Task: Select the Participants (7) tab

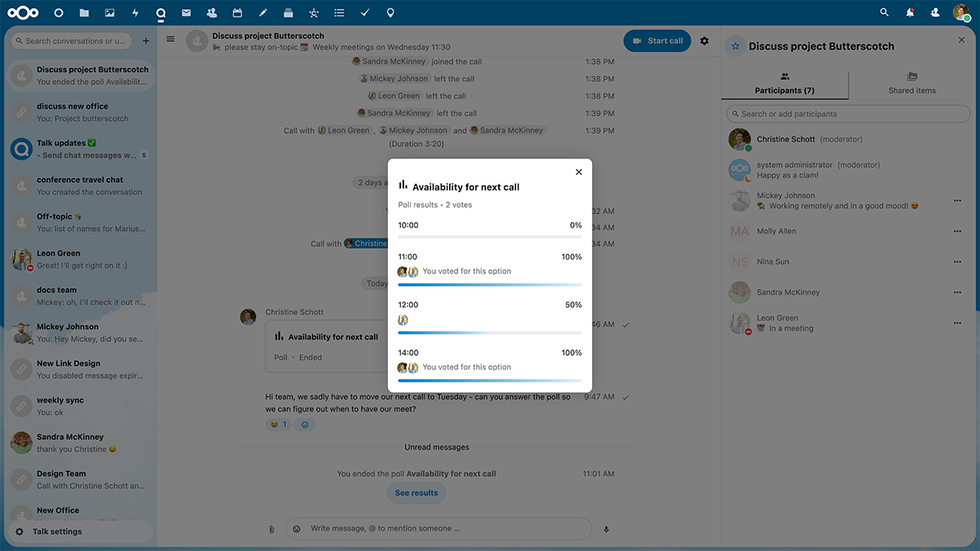Action: 785,84
